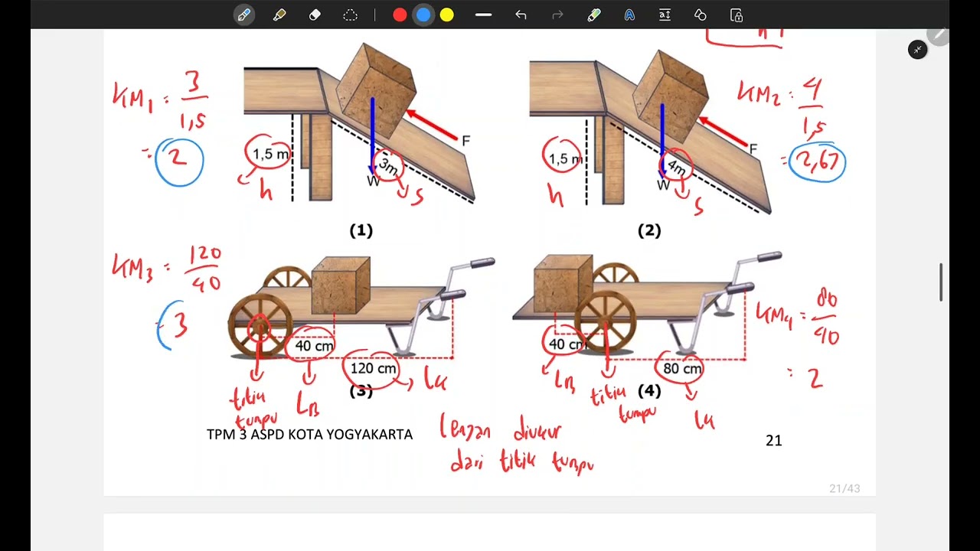Viewport: 980px width, 551px height.
Task: Select the eraser tool
Action: (315, 15)
